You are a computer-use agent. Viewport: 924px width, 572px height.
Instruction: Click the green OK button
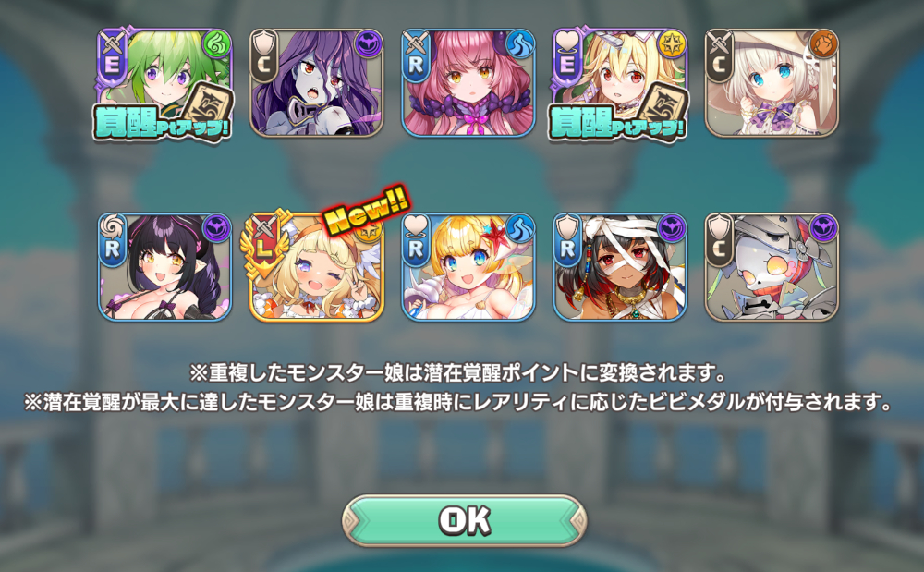tap(465, 520)
